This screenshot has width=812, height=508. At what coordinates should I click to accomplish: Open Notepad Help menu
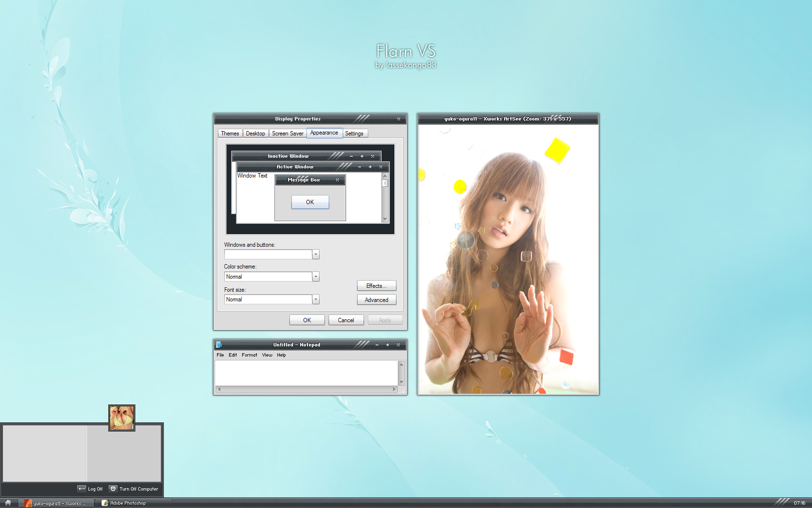[281, 355]
